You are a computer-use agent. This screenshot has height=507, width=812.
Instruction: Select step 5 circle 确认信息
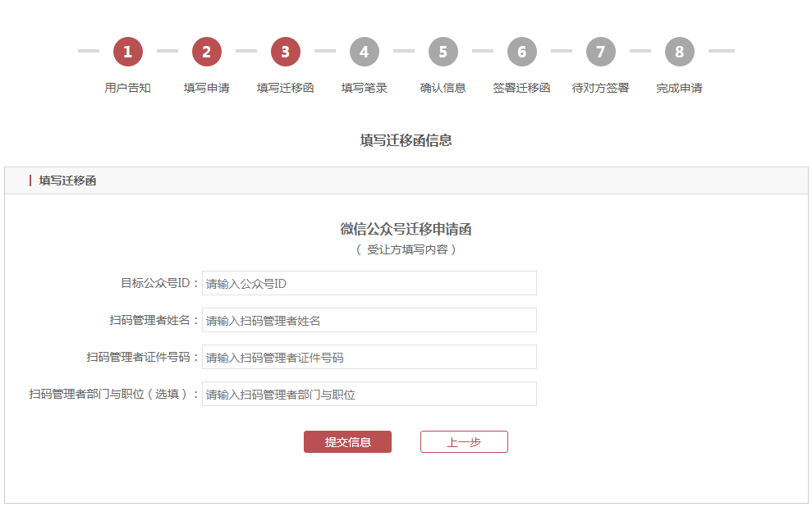click(x=443, y=52)
